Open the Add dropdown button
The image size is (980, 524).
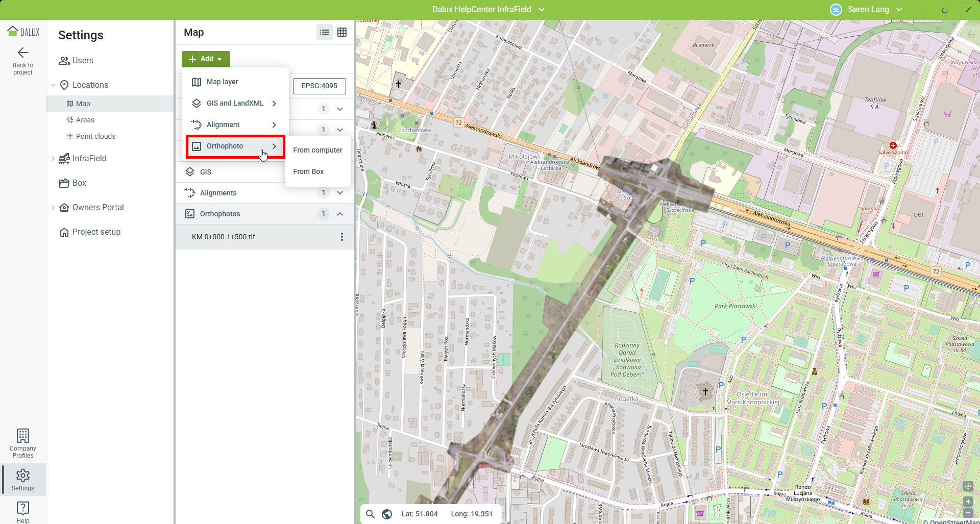click(x=206, y=59)
